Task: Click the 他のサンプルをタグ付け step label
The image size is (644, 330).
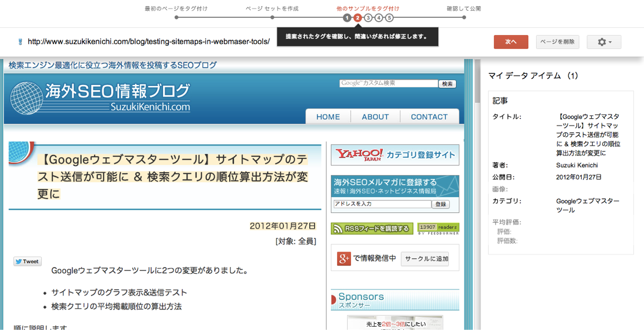Action: click(368, 8)
